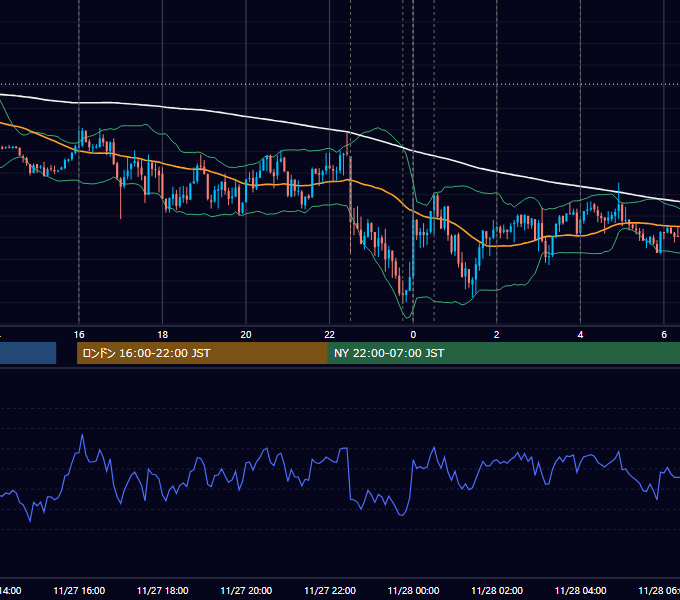The height and width of the screenshot is (600, 680).
Task: Click hour label 16 under the candlestick chart
Action: (79, 335)
